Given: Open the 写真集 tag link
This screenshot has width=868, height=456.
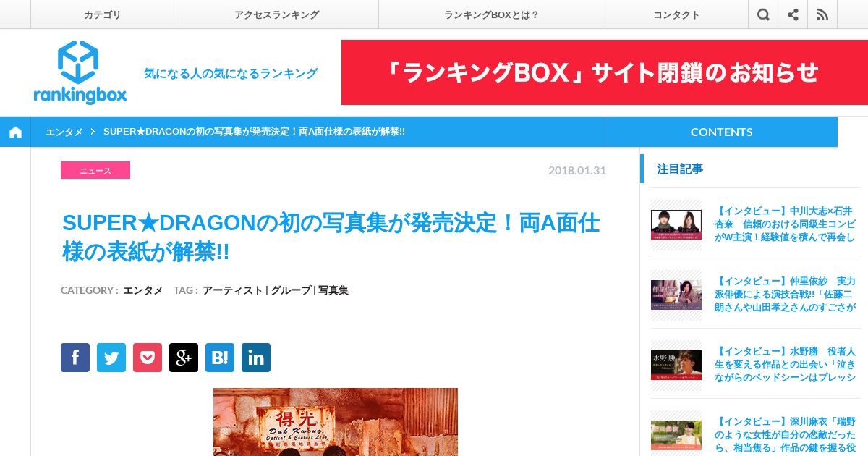Looking at the screenshot, I should 333,290.
